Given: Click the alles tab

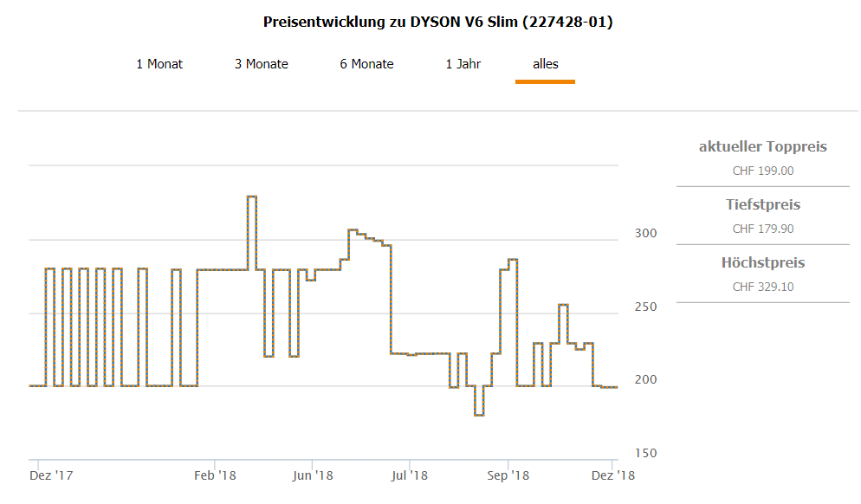Looking at the screenshot, I should (x=546, y=64).
